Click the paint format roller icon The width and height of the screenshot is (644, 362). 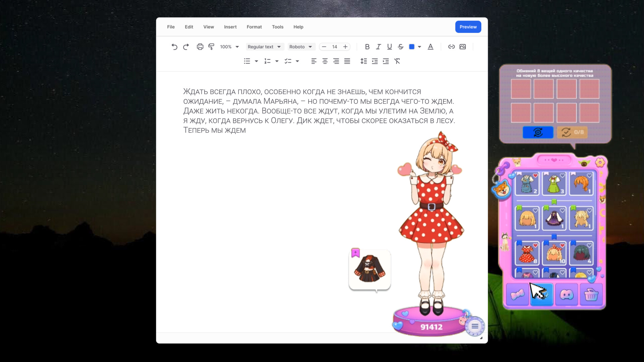pyautogui.click(x=211, y=47)
